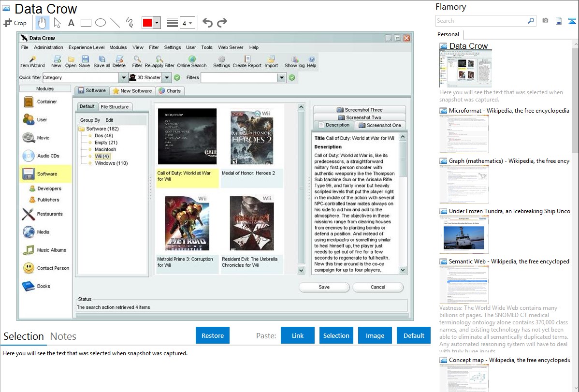Switch to the Notes tab

(x=63, y=336)
